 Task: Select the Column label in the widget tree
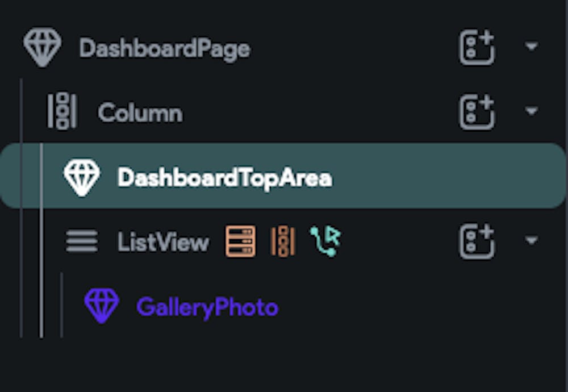tap(140, 113)
